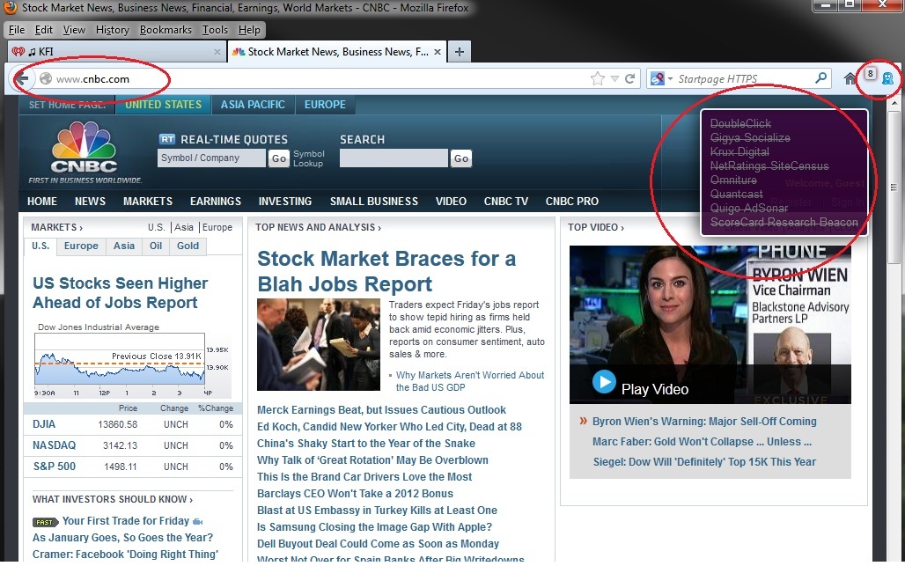Select the Europe tab under Markets
This screenshot has height=588, width=905.
pos(81,246)
